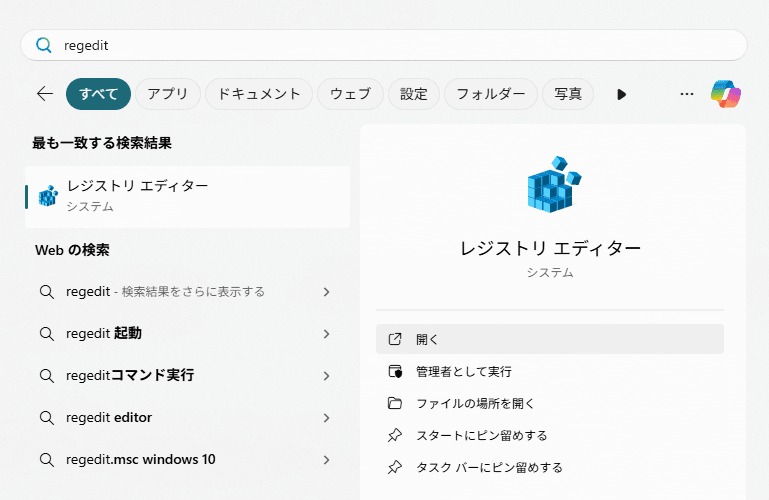Screen dimensions: 769x500
Task: Click the '最も一致する検索結果' heading
Action: [102, 143]
